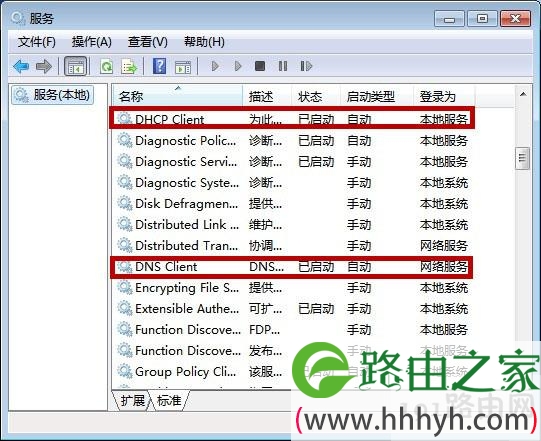Select the DNS Client service row

[x=292, y=267]
